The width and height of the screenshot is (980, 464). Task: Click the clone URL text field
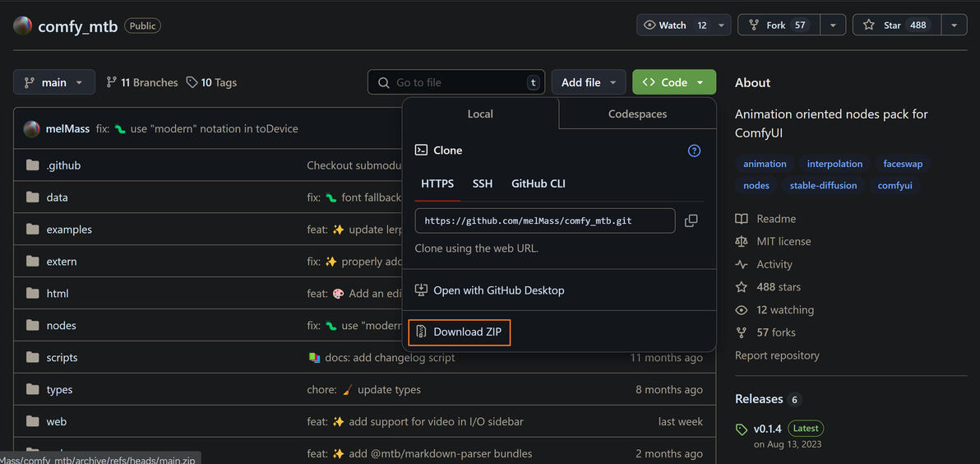click(x=545, y=220)
